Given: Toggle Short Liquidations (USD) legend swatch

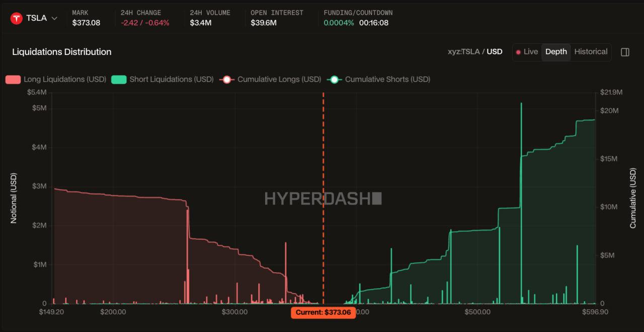Looking at the screenshot, I should point(119,79).
